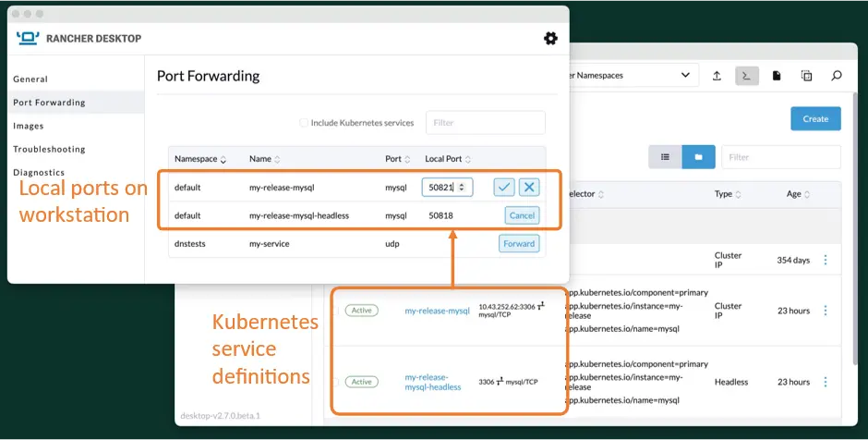This screenshot has width=868, height=440.
Task: Open actions menu for my-release-mysql service row
Action: coord(826,311)
